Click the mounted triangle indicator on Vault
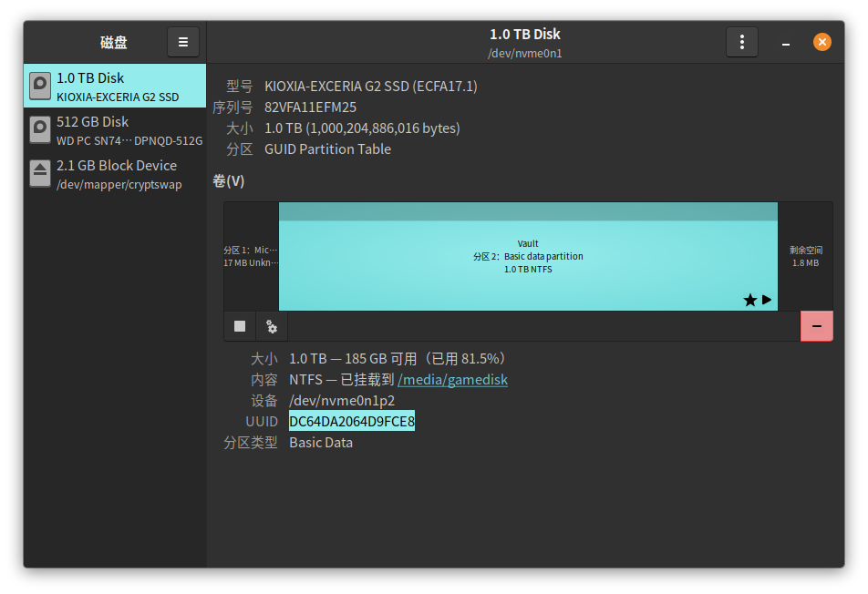 [766, 299]
